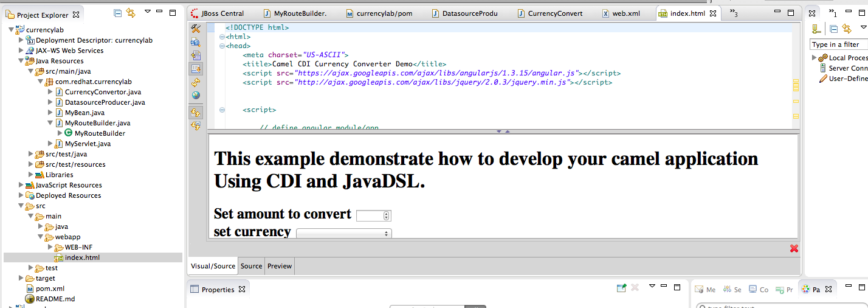Viewport: 868px width, 308px height.
Task: Select JavaScript Resources node
Action: point(68,185)
